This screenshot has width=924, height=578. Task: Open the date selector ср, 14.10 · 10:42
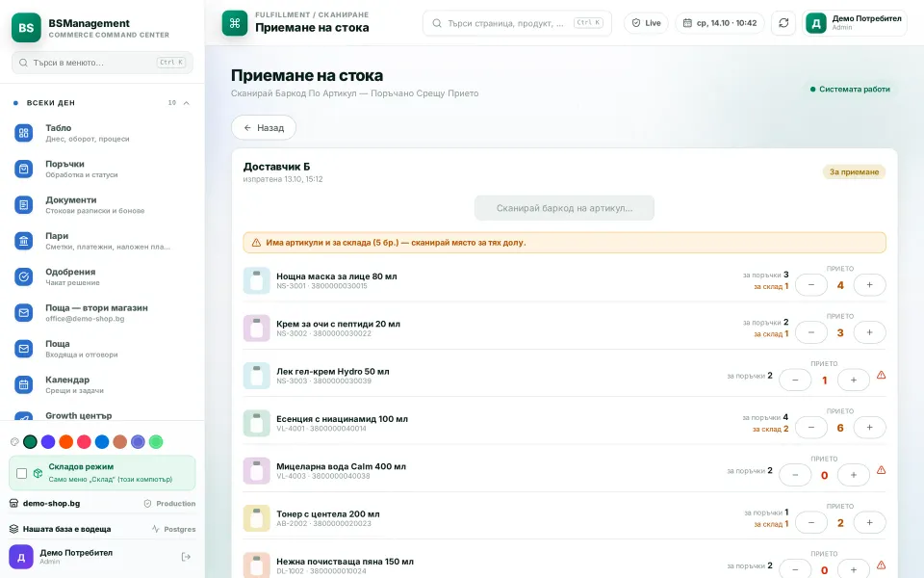point(720,23)
